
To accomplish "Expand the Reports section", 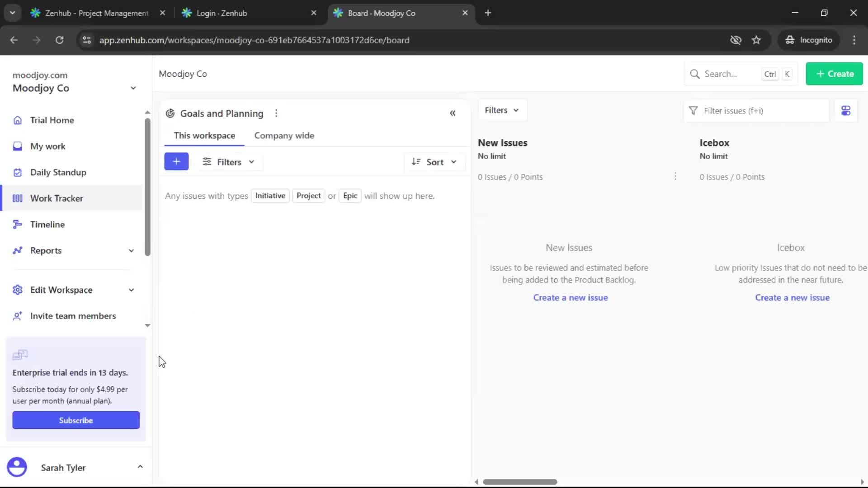I will pos(131,250).
